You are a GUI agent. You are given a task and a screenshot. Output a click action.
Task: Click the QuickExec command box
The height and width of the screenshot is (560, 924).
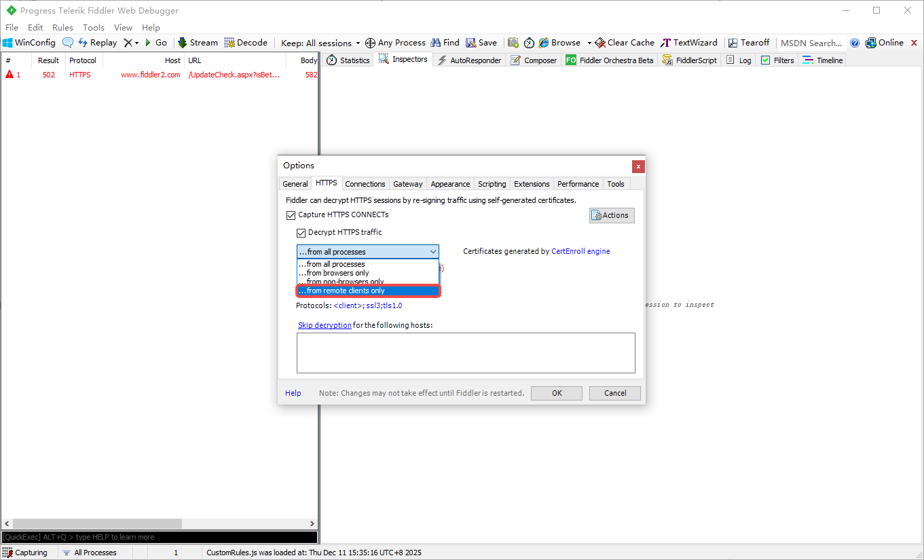pyautogui.click(x=160, y=537)
